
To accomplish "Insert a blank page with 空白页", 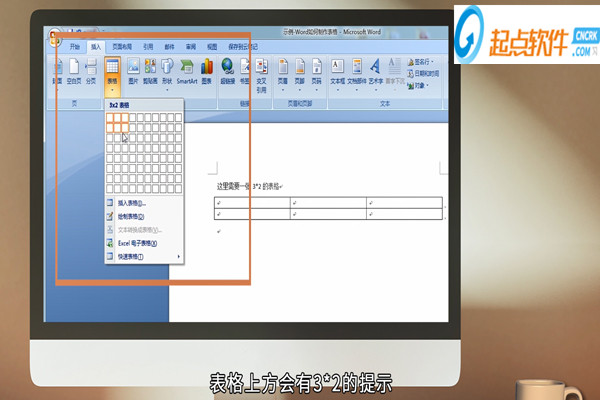I will pos(74,72).
